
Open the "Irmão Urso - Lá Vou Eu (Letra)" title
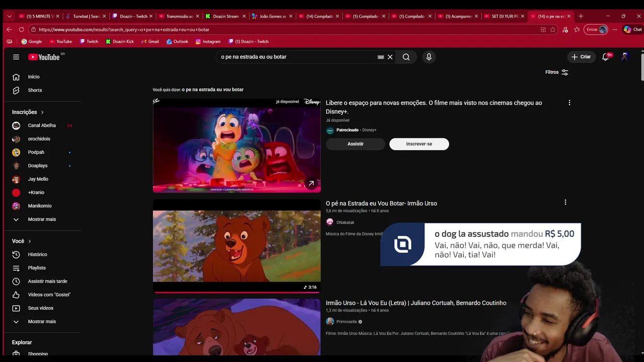coord(416,303)
